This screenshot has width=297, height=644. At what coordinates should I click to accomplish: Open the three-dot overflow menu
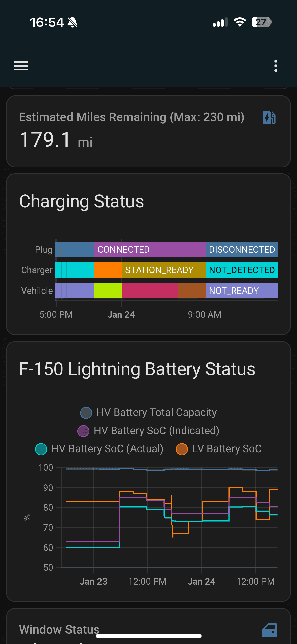coord(276,66)
